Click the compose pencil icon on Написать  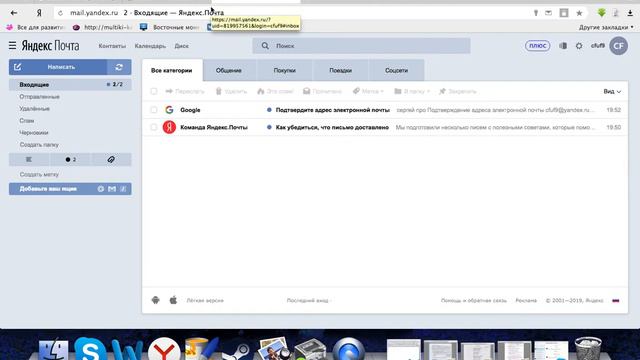click(18, 67)
